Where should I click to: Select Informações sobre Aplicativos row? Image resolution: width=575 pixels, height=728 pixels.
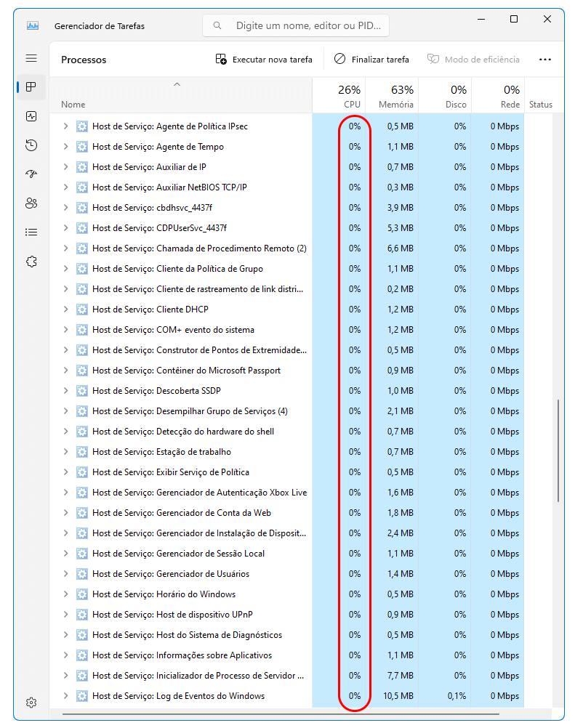click(286, 655)
